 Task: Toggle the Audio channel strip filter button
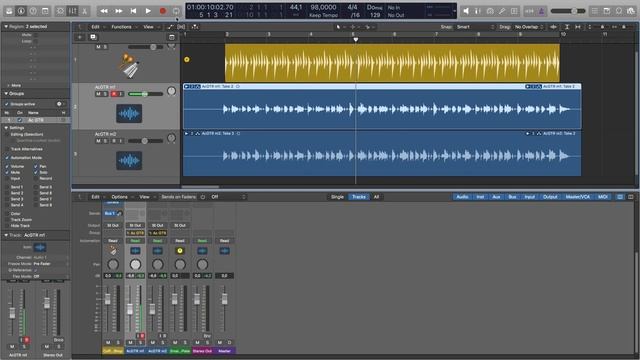coord(462,197)
